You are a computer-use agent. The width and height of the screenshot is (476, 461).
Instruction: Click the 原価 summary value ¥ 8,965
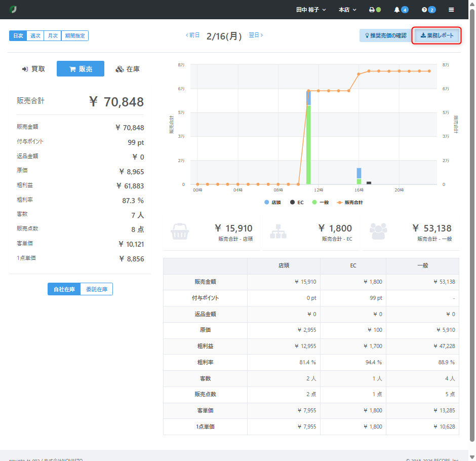click(132, 172)
